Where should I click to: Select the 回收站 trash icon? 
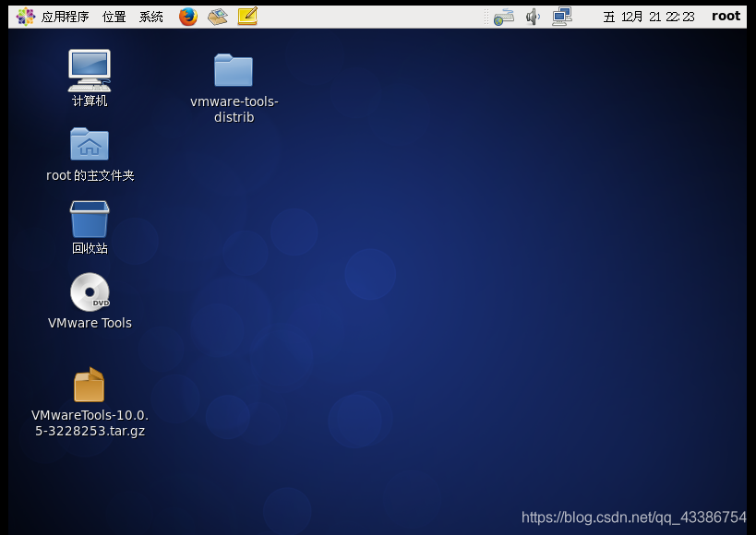90,220
